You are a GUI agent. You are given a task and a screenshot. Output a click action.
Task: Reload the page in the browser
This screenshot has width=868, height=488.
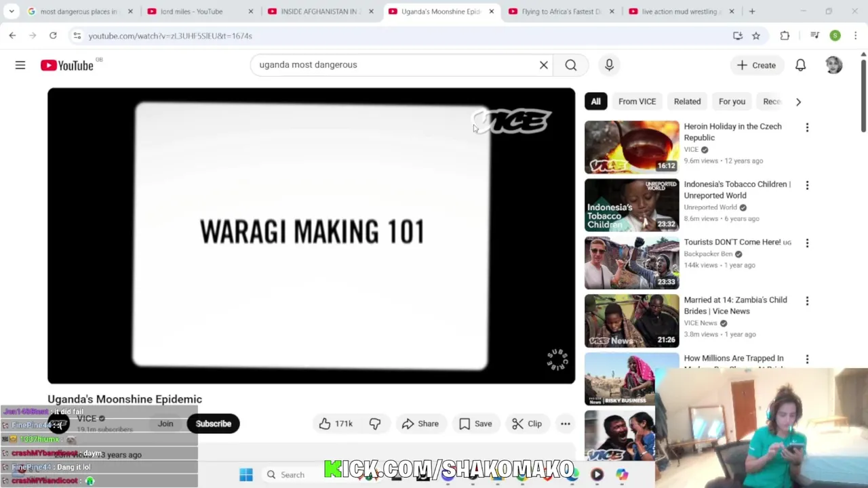[x=53, y=35]
